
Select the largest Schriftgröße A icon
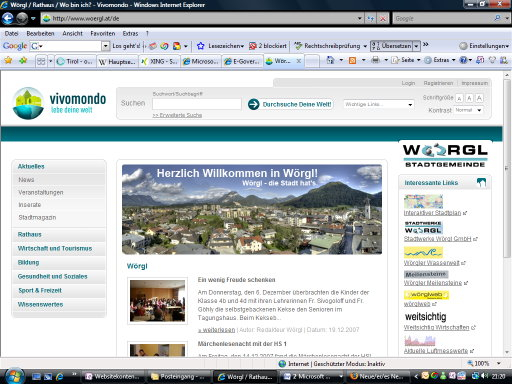[x=479, y=98]
